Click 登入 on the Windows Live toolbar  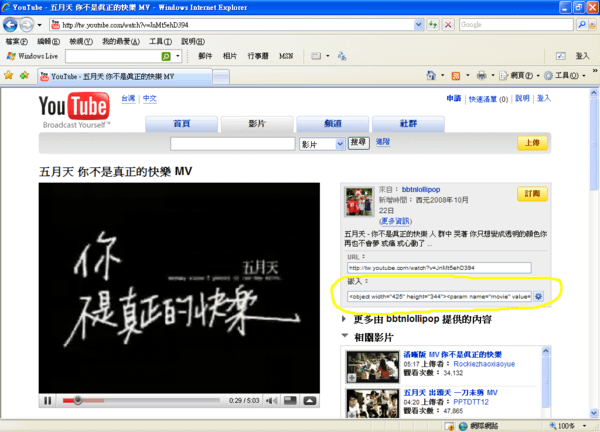click(x=582, y=56)
